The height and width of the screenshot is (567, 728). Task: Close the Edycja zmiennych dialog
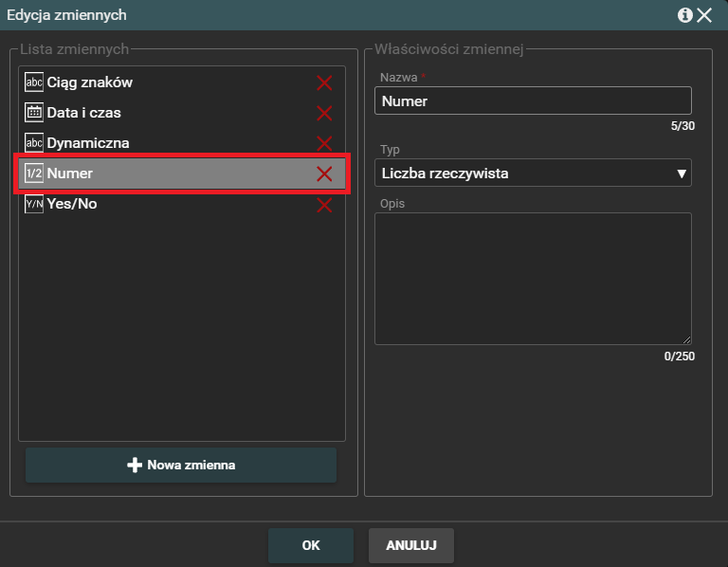[x=704, y=15]
